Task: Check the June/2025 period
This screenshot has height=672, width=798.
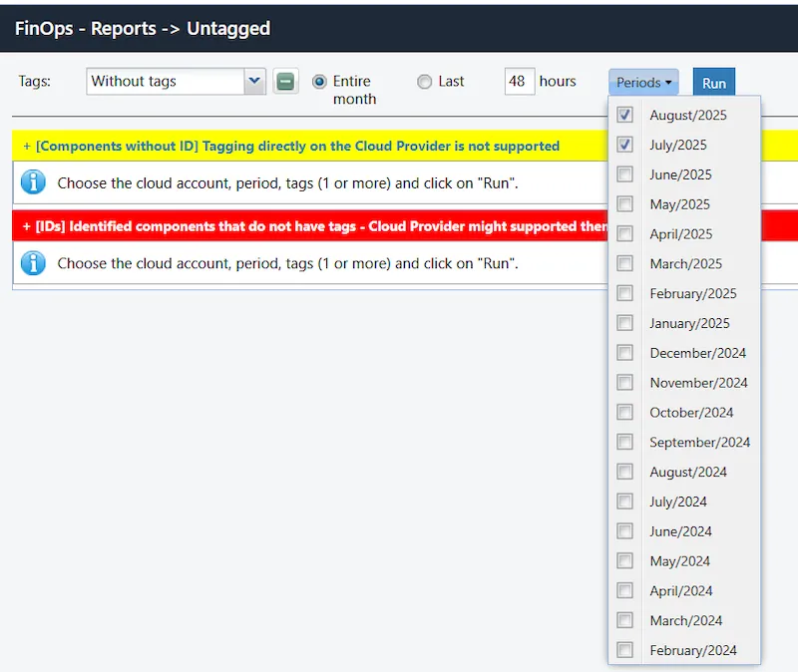Action: (x=624, y=174)
